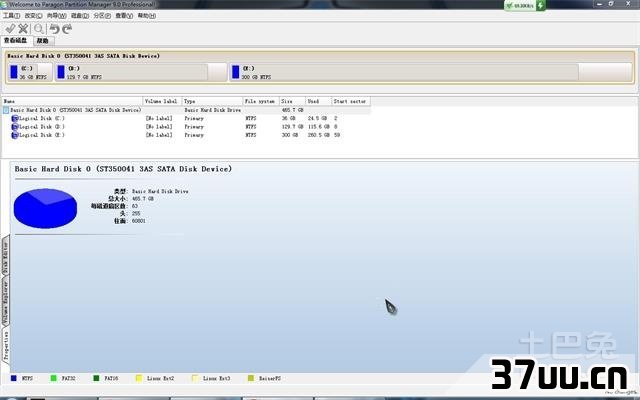This screenshot has width=640, height=400.
Task: Click the 465.7 GB size cell of Hard Disk 0
Action: (292, 110)
